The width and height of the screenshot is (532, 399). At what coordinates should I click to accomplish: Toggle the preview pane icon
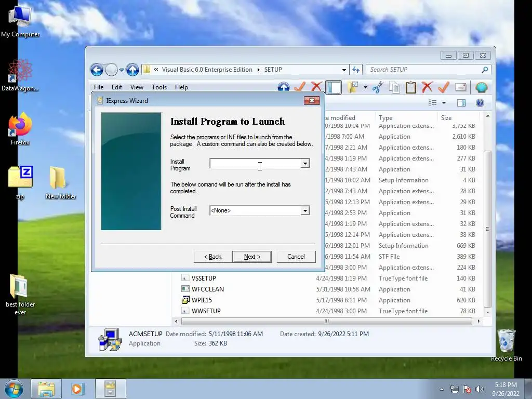(461, 103)
